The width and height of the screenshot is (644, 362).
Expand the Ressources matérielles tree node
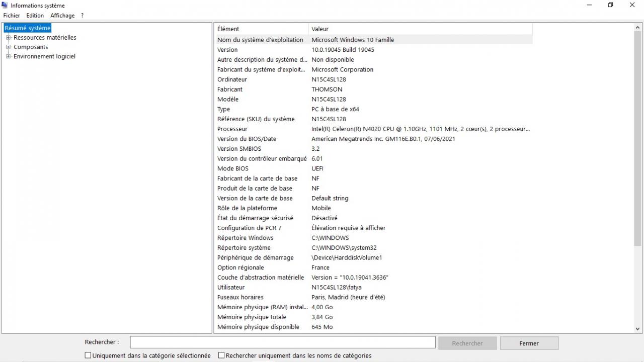click(8, 37)
